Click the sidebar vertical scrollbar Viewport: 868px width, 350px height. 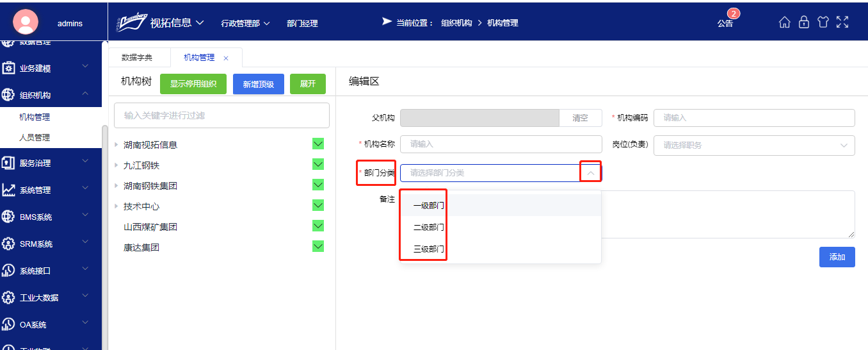click(105, 237)
